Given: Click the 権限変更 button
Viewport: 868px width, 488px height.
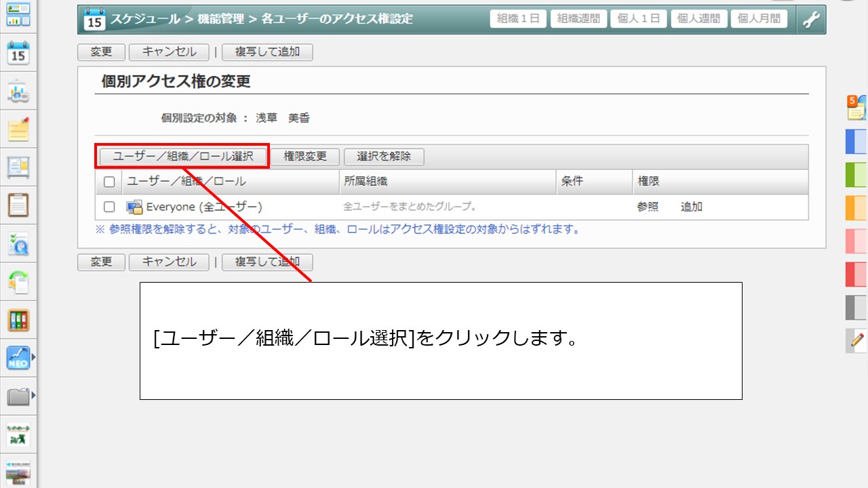Looking at the screenshot, I should point(305,156).
